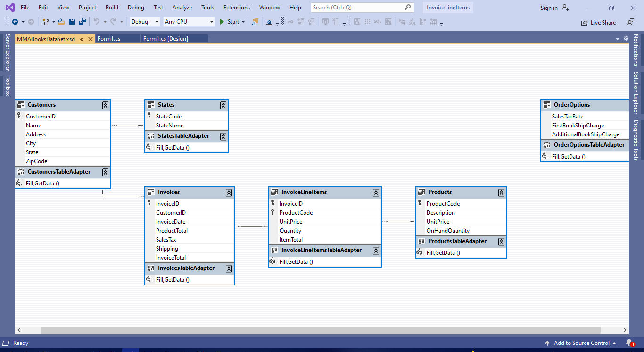Click Add to Source Control
The width and height of the screenshot is (644, 352).
coord(581,343)
